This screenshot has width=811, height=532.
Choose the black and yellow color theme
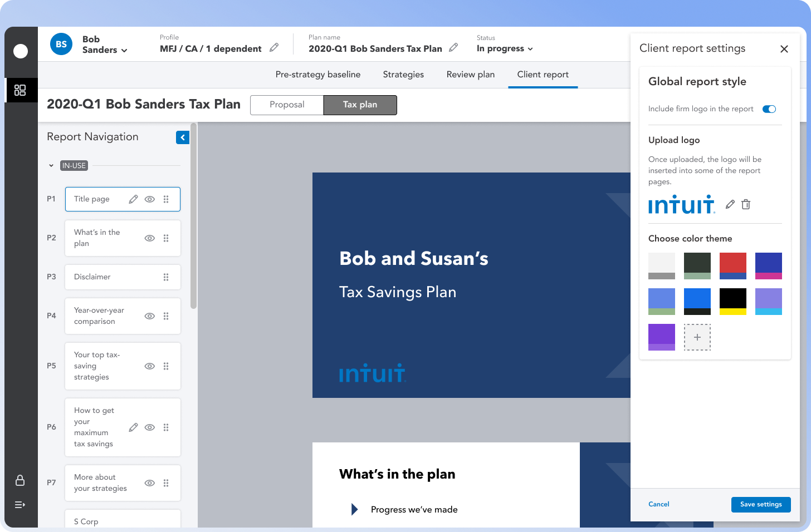click(733, 302)
